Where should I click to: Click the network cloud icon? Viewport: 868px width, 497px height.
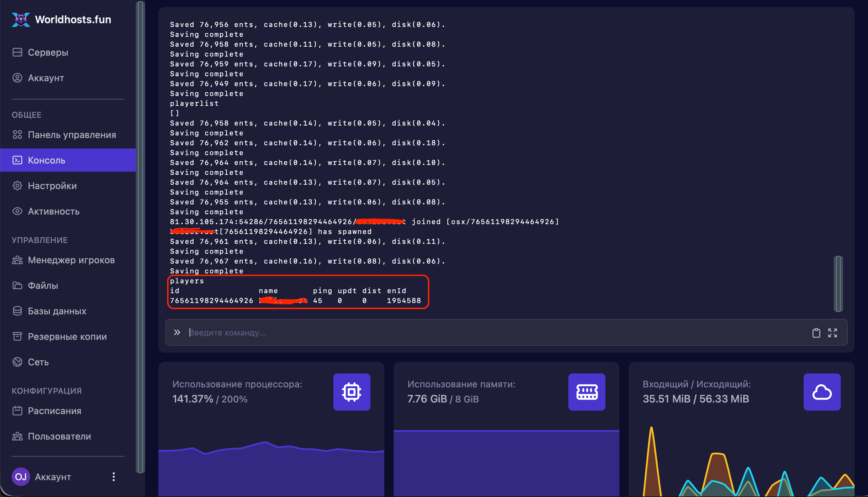pyautogui.click(x=822, y=392)
